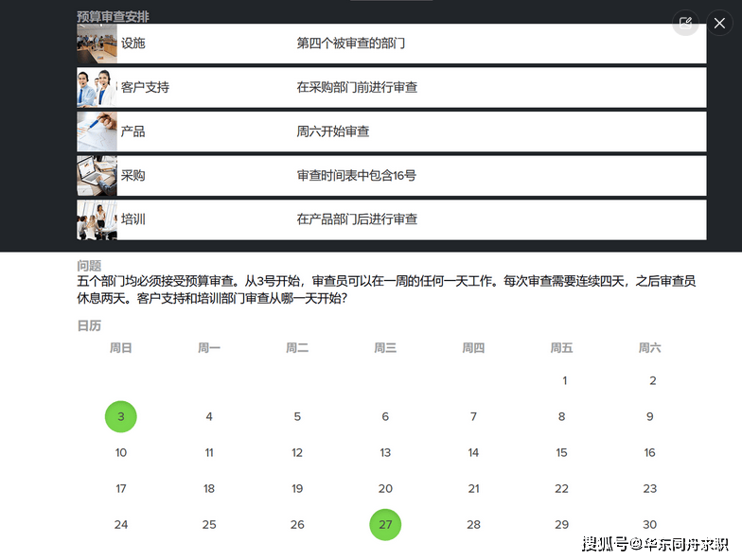Click date 28 on the calendar
Image resolution: width=742 pixels, height=560 pixels.
(x=473, y=524)
